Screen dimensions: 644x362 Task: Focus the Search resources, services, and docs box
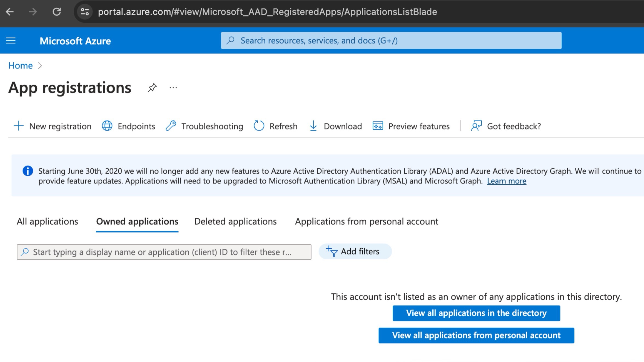[391, 41]
